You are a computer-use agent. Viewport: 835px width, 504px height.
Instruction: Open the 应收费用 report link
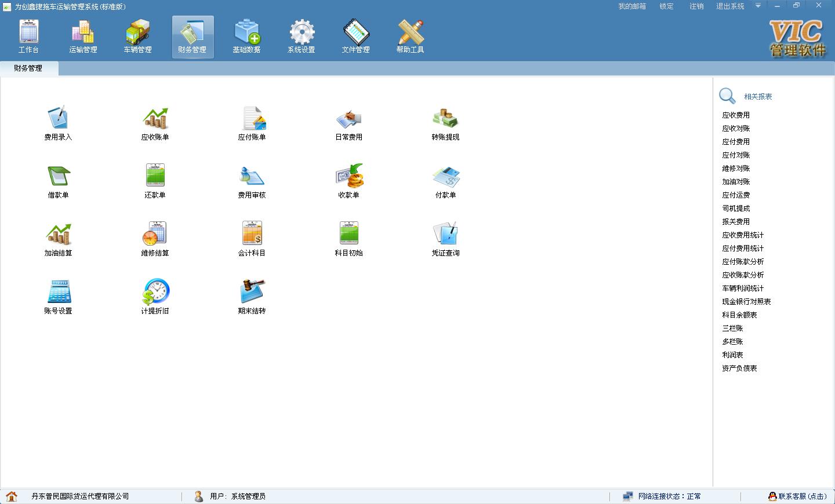pyautogui.click(x=736, y=115)
